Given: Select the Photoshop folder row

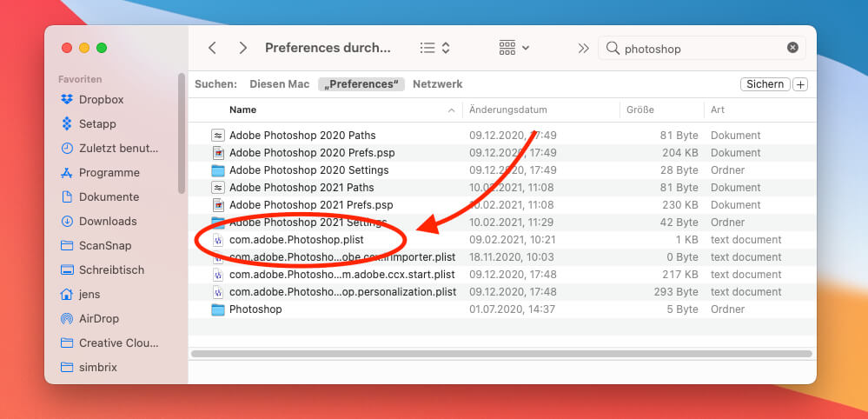Looking at the screenshot, I should 502,309.
